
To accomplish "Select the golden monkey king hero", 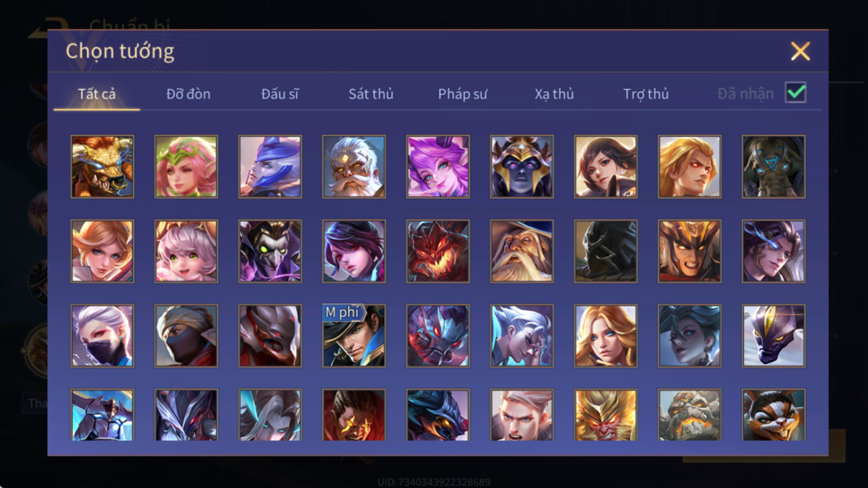I will pyautogui.click(x=606, y=415).
